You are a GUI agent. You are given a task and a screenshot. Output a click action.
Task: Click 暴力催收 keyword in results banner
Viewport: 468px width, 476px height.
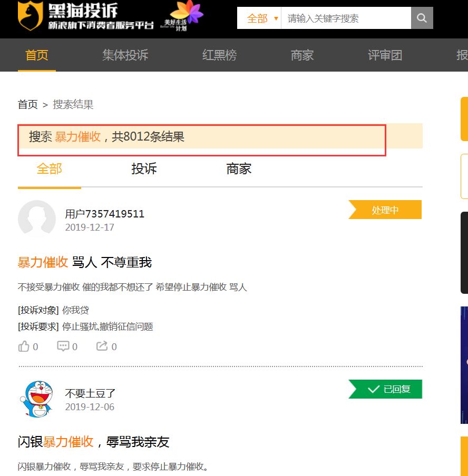click(78, 136)
